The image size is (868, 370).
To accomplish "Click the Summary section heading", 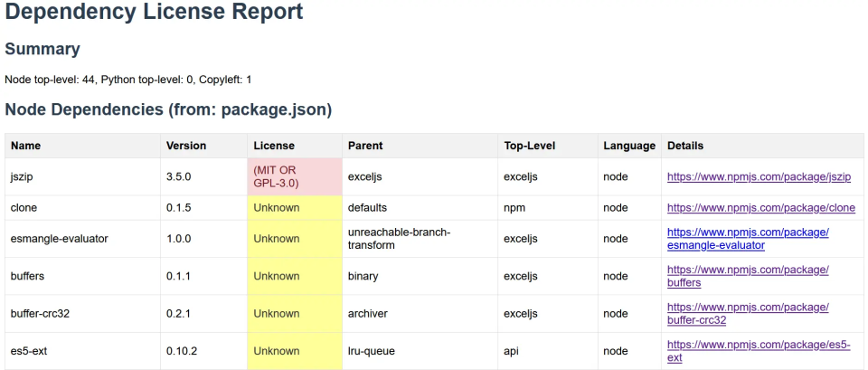I will tap(42, 49).
